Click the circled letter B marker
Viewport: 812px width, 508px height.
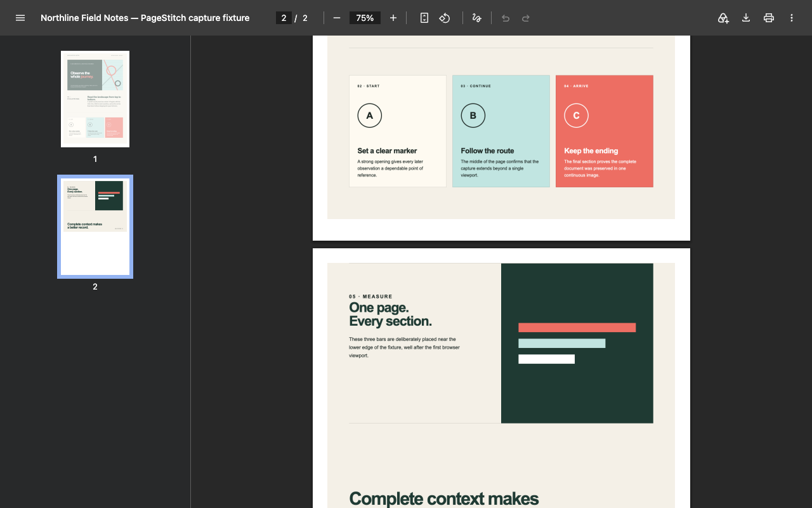(x=473, y=116)
